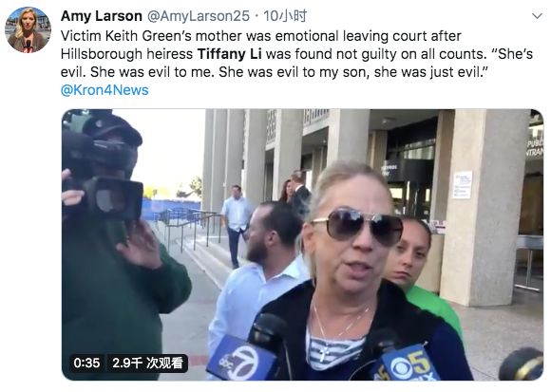The width and height of the screenshot is (551, 392).
Task: Open the @Kron4News mention link
Action: coord(104,90)
